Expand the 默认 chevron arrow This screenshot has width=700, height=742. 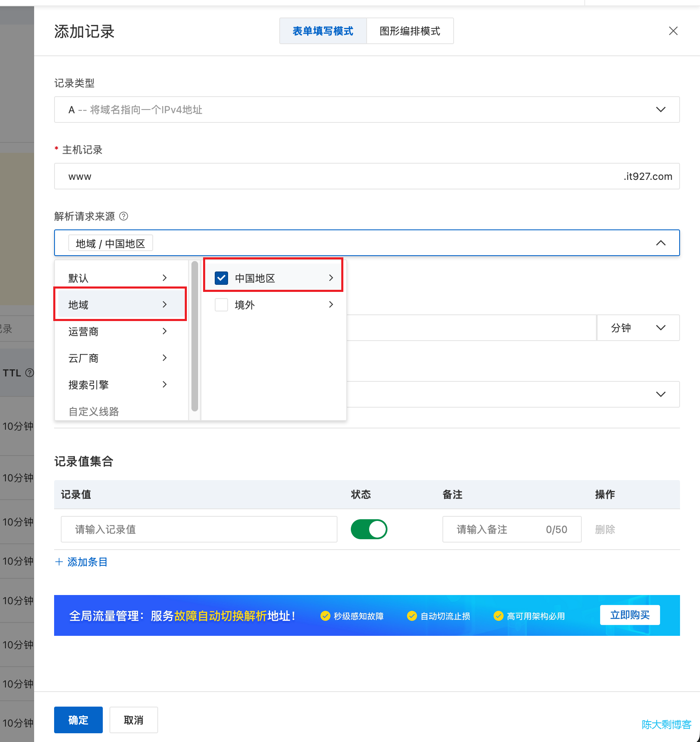(x=165, y=278)
